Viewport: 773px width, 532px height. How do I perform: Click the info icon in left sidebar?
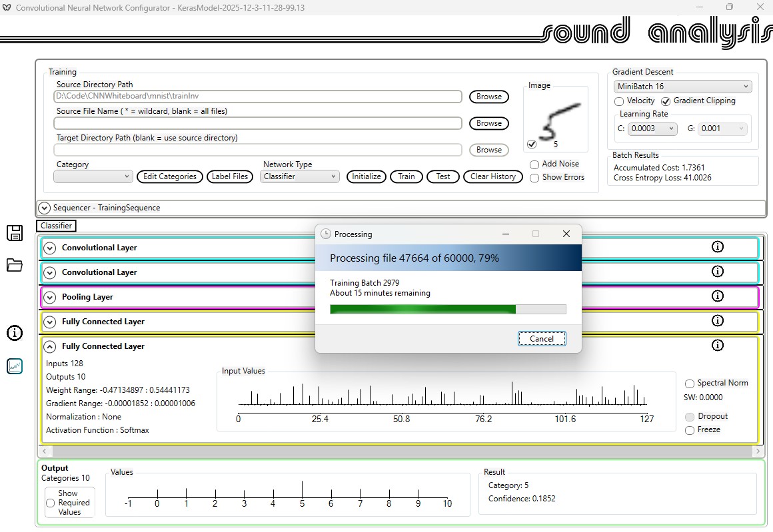pyautogui.click(x=15, y=333)
